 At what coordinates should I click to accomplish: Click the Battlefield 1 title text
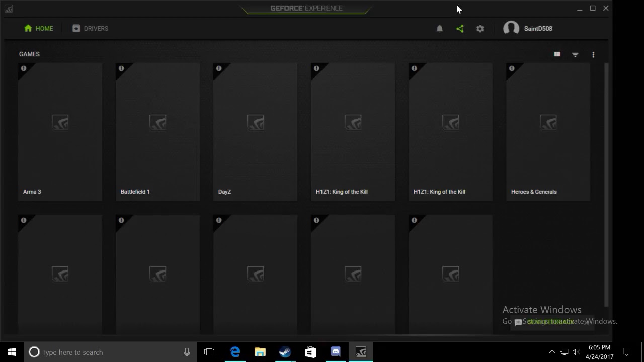pyautogui.click(x=135, y=192)
